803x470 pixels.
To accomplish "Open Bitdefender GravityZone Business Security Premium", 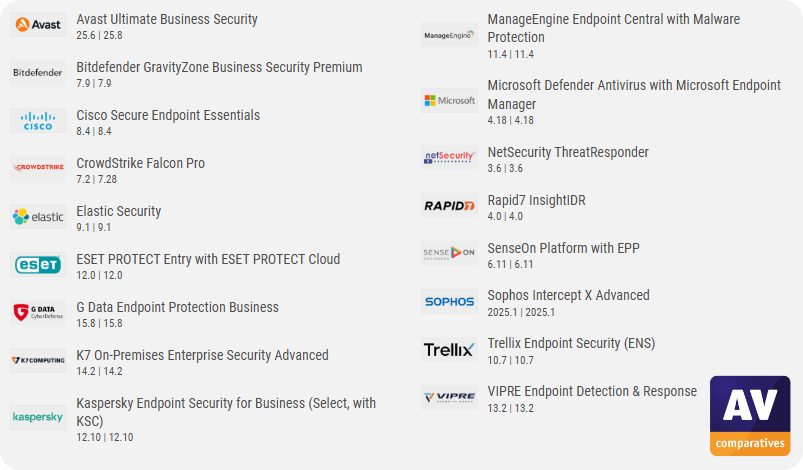I will (x=219, y=67).
